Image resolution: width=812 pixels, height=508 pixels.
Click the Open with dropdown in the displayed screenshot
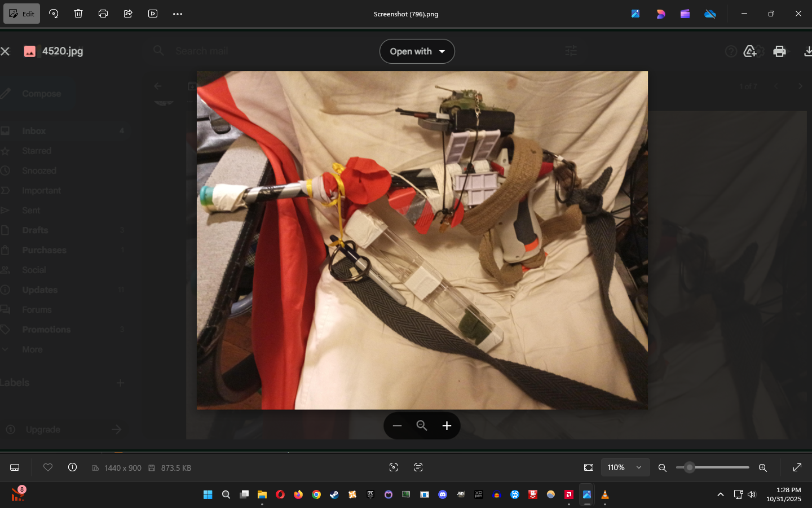(x=417, y=51)
